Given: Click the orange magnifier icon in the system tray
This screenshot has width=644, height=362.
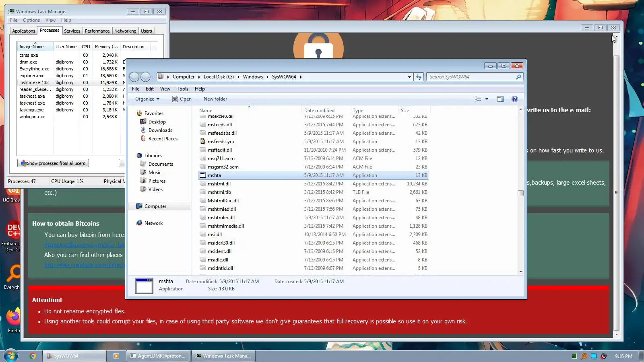Looking at the screenshot, I should [584, 356].
